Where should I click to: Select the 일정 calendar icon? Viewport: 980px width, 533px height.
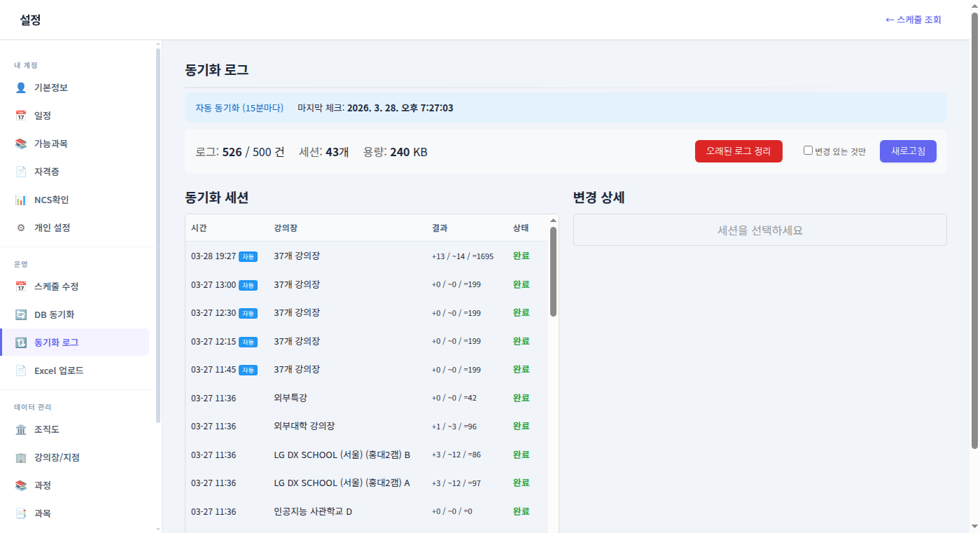[21, 115]
